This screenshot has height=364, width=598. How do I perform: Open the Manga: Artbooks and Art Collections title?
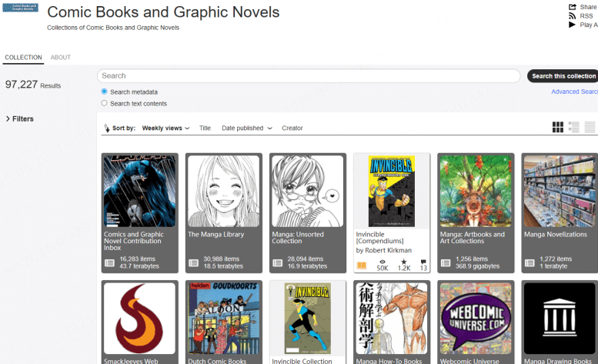pyautogui.click(x=472, y=238)
